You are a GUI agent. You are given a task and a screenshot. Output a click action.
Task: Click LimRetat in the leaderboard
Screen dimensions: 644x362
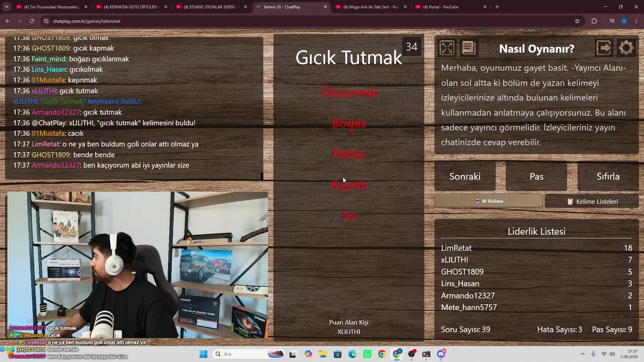[x=456, y=248]
